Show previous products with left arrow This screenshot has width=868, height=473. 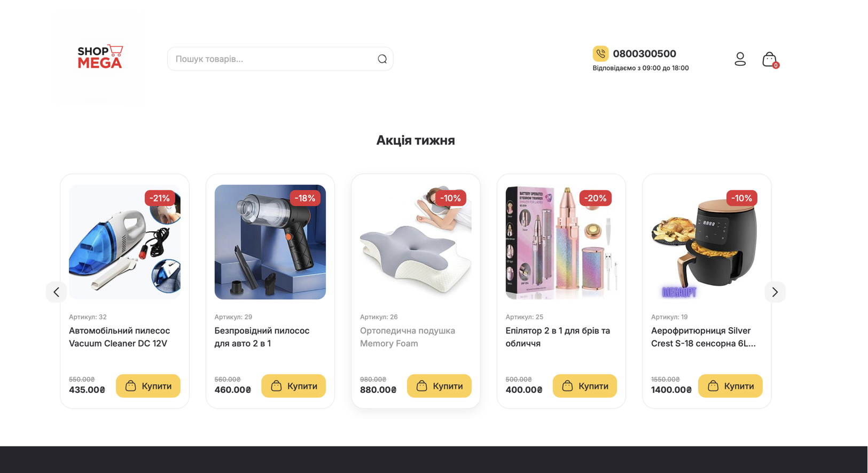click(x=57, y=292)
